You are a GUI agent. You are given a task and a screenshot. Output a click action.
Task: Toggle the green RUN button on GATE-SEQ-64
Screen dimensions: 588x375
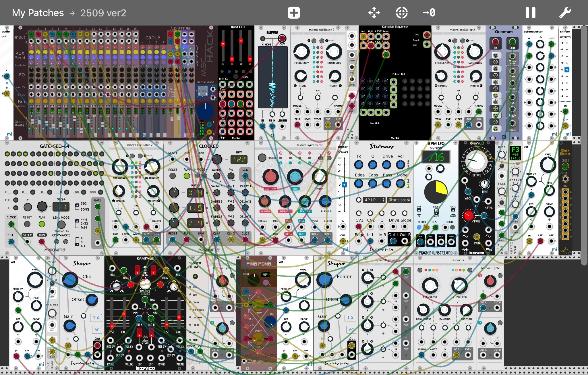coord(42,224)
